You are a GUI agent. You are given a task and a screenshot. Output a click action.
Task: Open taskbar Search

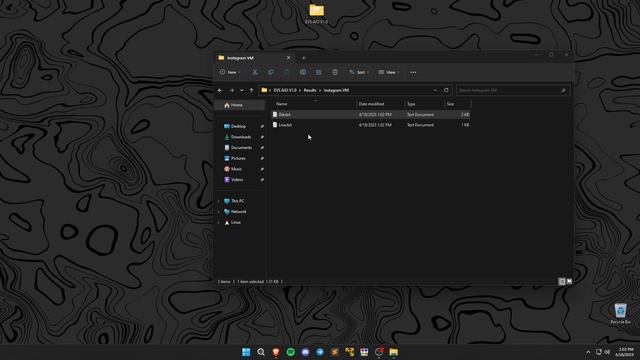(261, 352)
